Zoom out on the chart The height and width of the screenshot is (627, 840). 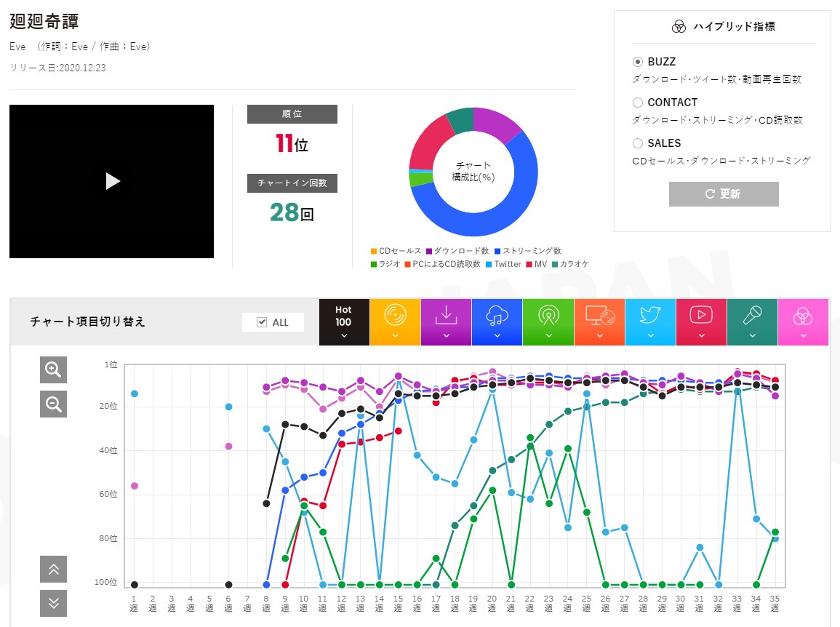(53, 404)
